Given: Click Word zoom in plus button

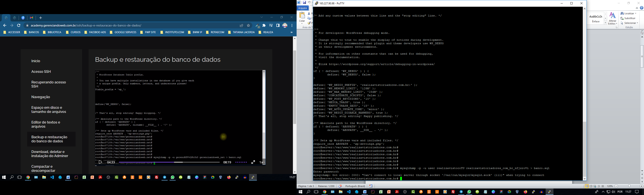Looking at the screenshot, I should pyautogui.click(x=641, y=186).
